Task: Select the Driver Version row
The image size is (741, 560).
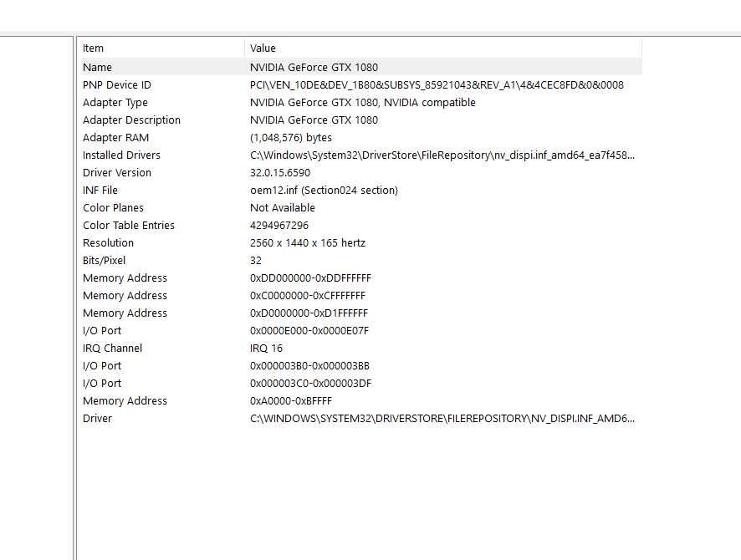Action: [361, 172]
